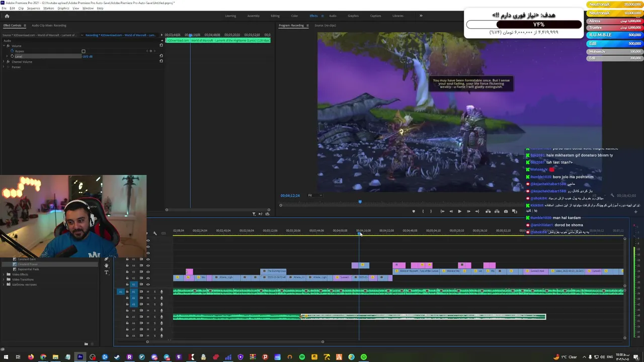Toggle V3 track output eye
Image resolution: width=644 pixels, height=362 pixels.
click(x=148, y=271)
